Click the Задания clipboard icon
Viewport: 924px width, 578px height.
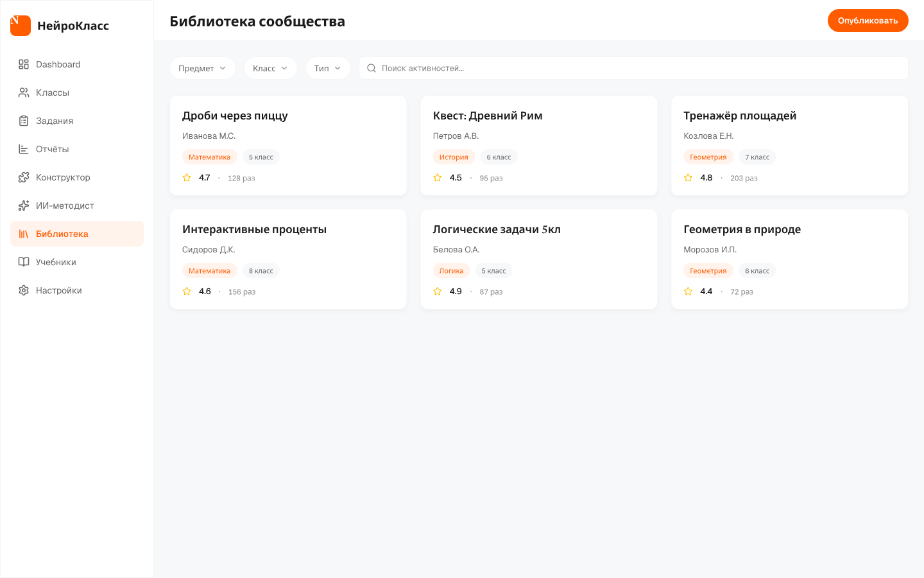(24, 121)
